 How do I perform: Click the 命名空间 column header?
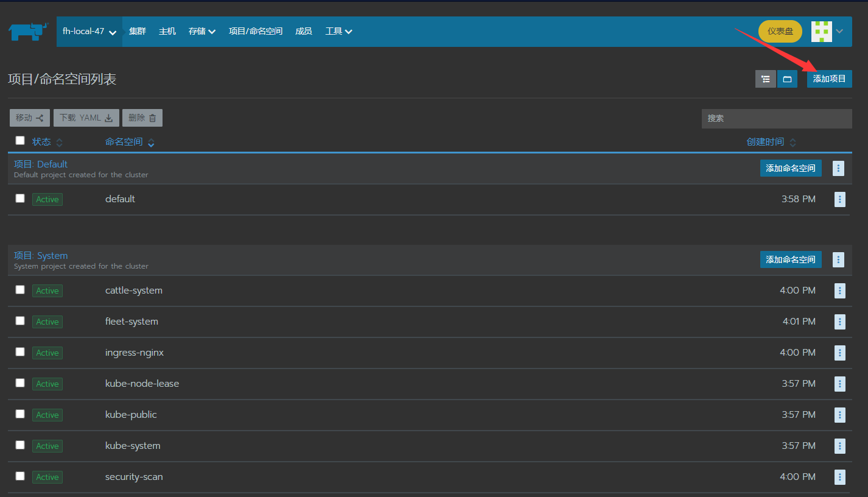124,142
